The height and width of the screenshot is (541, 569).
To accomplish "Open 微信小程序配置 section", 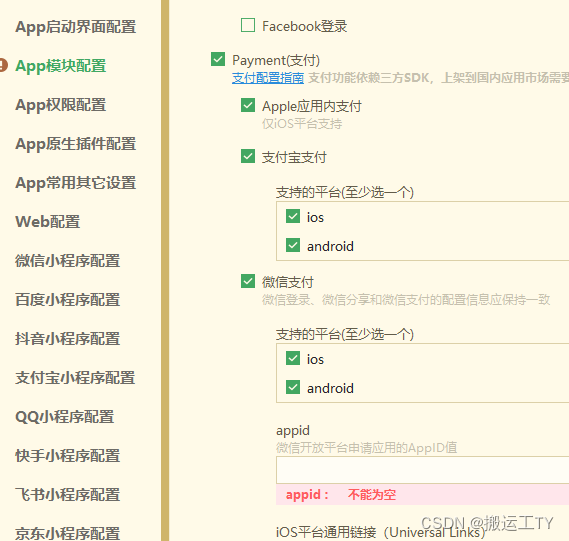I will (x=67, y=261).
